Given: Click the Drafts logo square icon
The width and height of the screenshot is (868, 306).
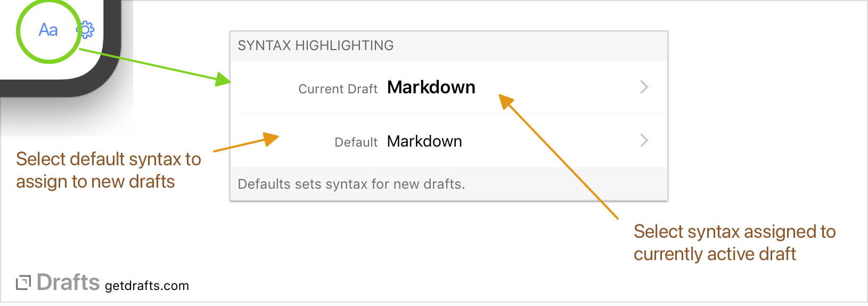Looking at the screenshot, I should click(23, 283).
